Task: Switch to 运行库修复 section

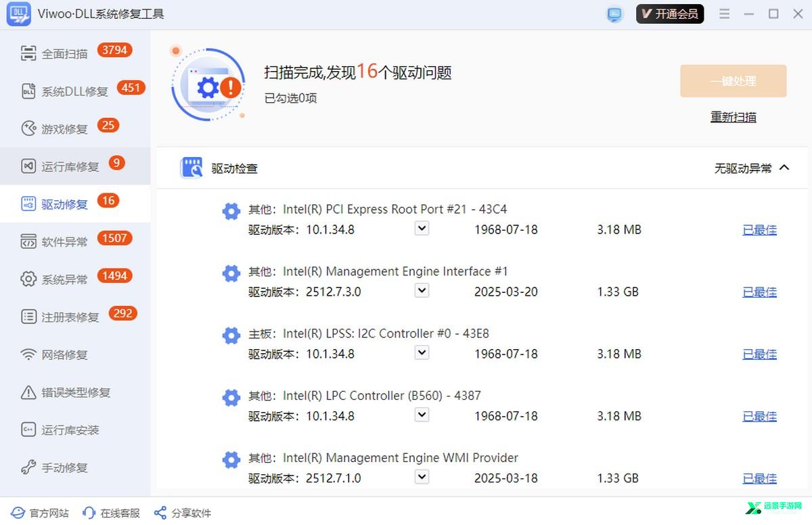Action: pos(75,166)
